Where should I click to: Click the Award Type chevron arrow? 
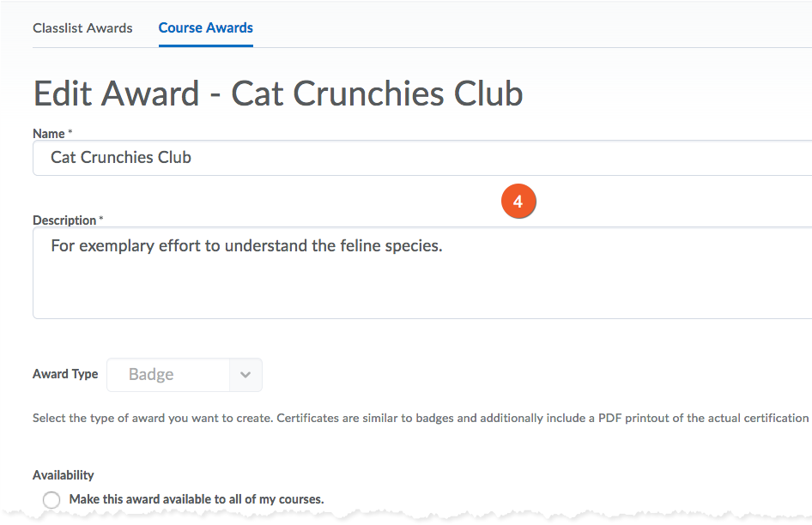tap(245, 375)
